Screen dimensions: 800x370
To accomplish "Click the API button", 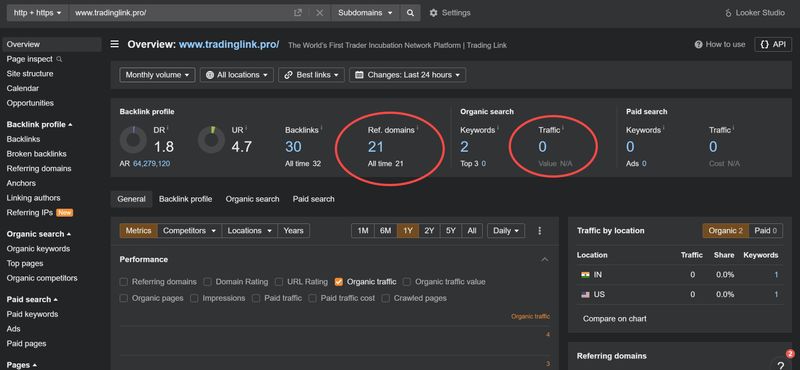I will 773,44.
